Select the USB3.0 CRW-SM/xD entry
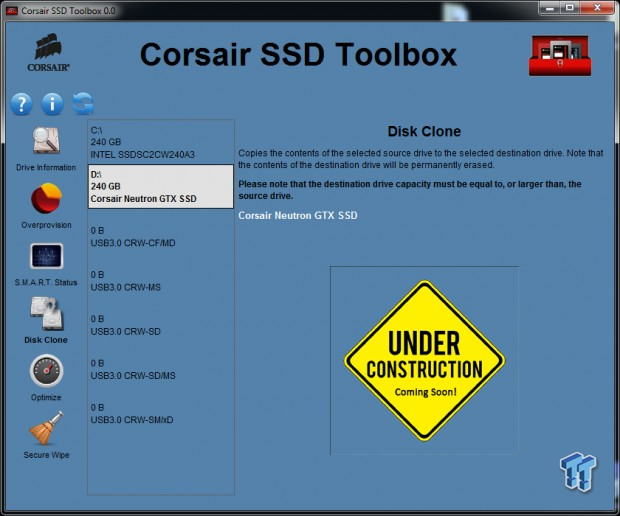 click(161, 408)
